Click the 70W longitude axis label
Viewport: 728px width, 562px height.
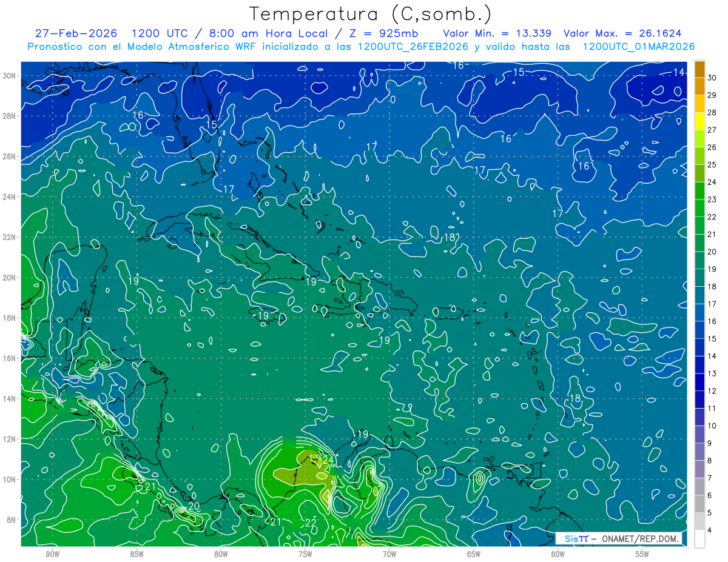coord(389,554)
